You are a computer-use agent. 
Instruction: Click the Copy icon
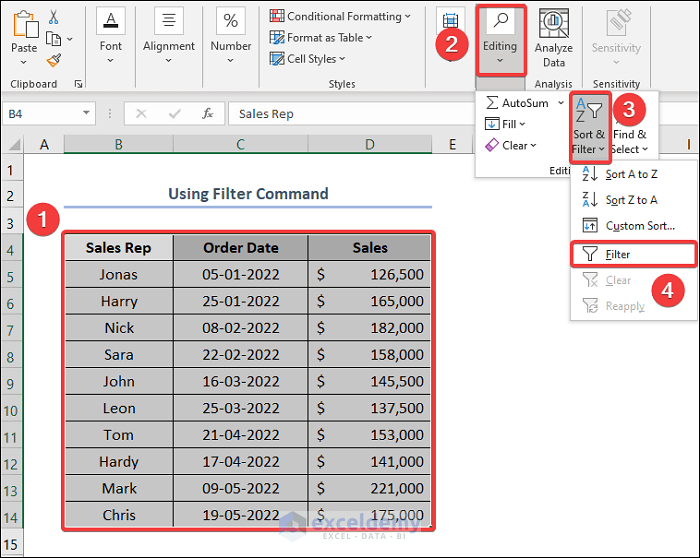click(54, 39)
